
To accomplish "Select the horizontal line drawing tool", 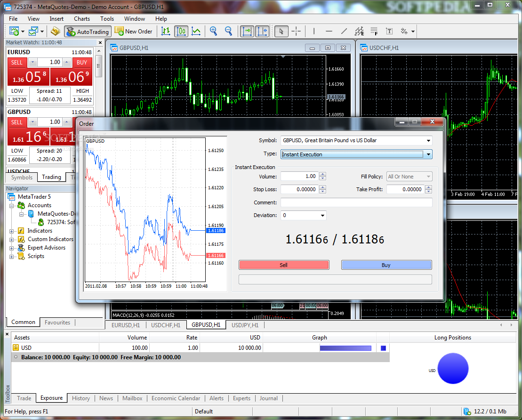I will coord(329,31).
